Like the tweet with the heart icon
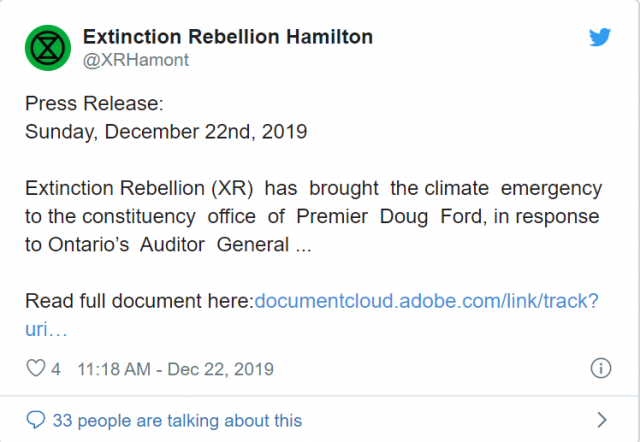This screenshot has width=640, height=442. [36, 368]
